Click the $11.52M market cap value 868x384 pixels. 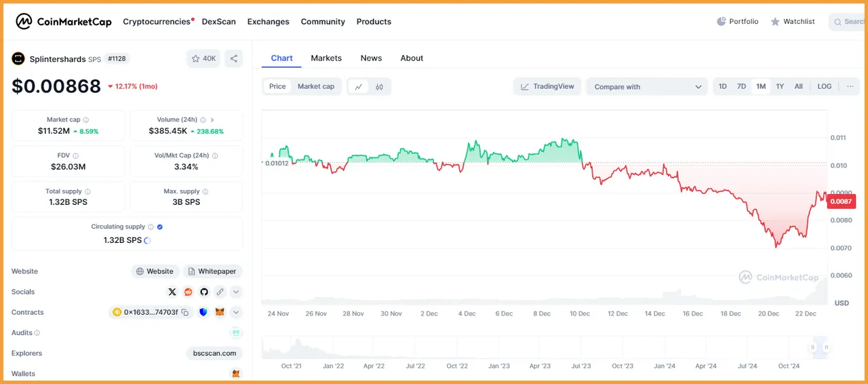click(x=54, y=131)
